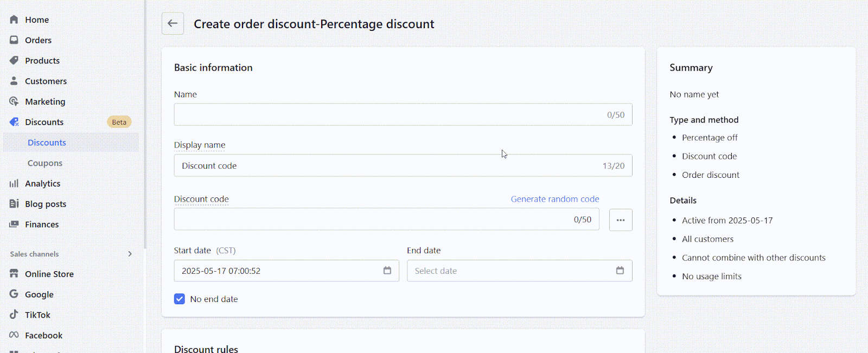Click the back arrow button

point(173,23)
